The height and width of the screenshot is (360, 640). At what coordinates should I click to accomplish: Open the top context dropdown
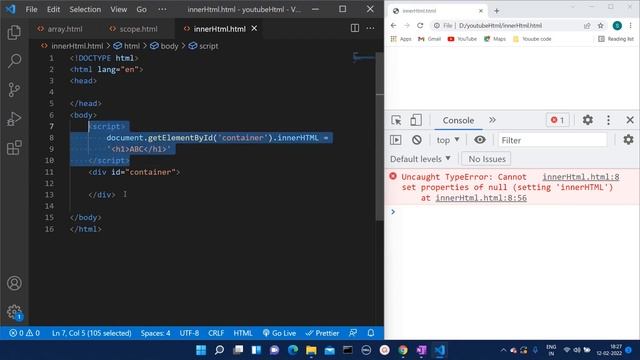[448, 140]
